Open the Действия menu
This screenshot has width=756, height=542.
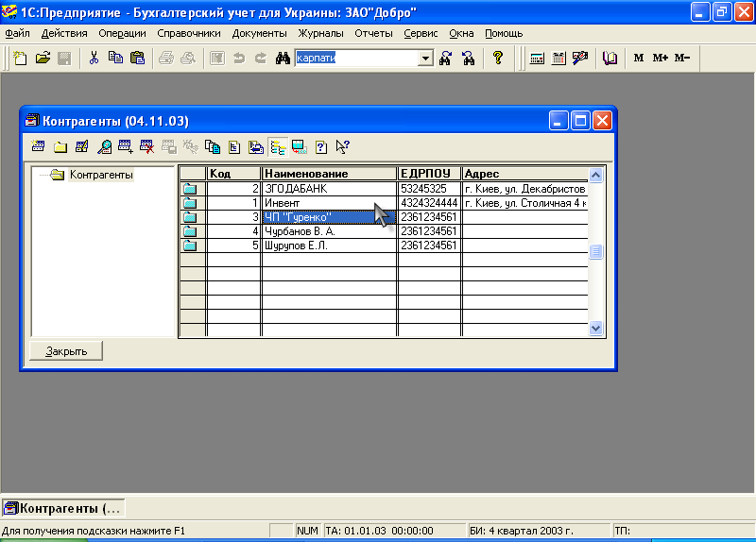pos(64,33)
